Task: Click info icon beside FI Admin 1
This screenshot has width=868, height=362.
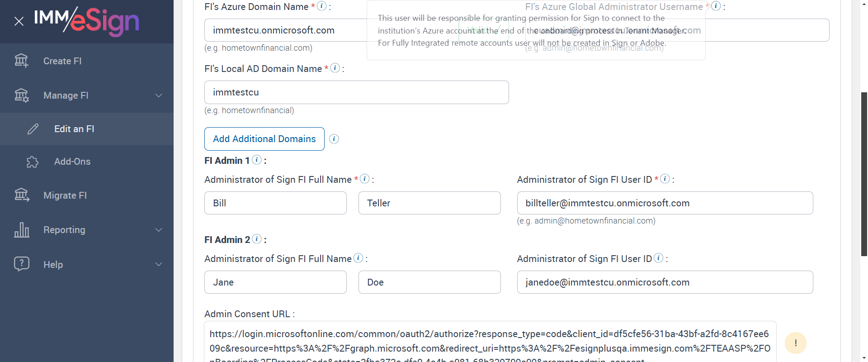Action: coord(257,160)
